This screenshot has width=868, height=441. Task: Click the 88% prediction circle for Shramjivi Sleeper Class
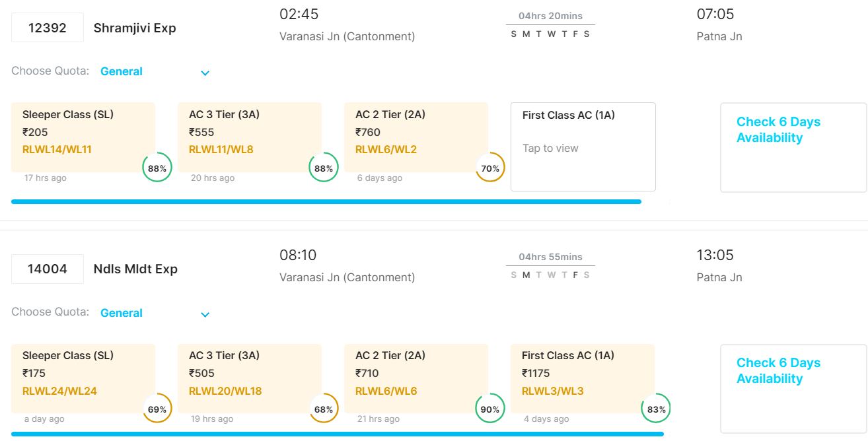(x=157, y=168)
